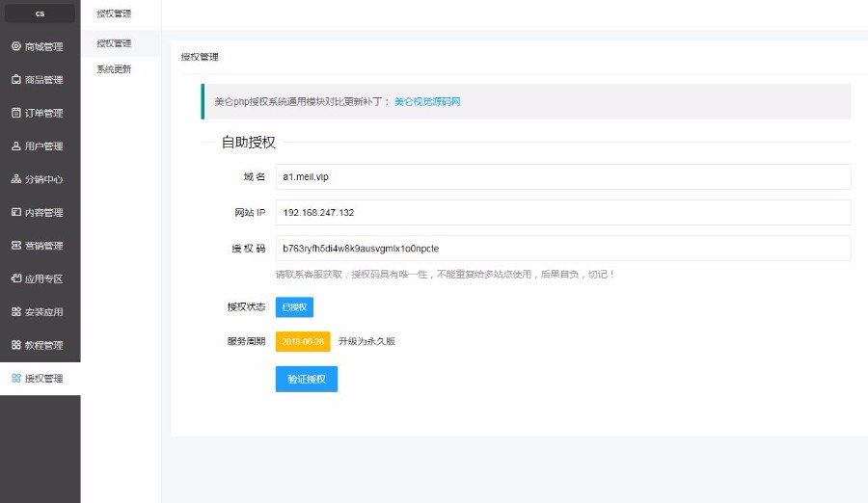Click the 用户管理 person icon

(x=16, y=146)
